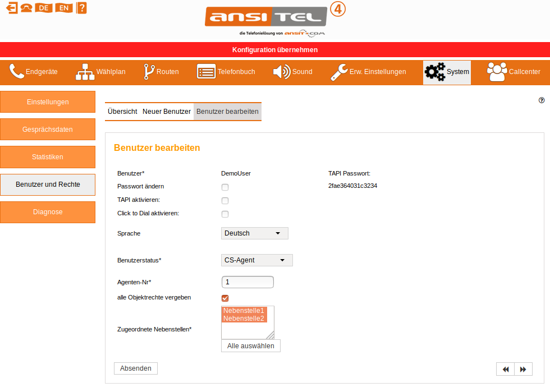Open the Wählplan section
The image size is (550, 392).
coord(100,72)
